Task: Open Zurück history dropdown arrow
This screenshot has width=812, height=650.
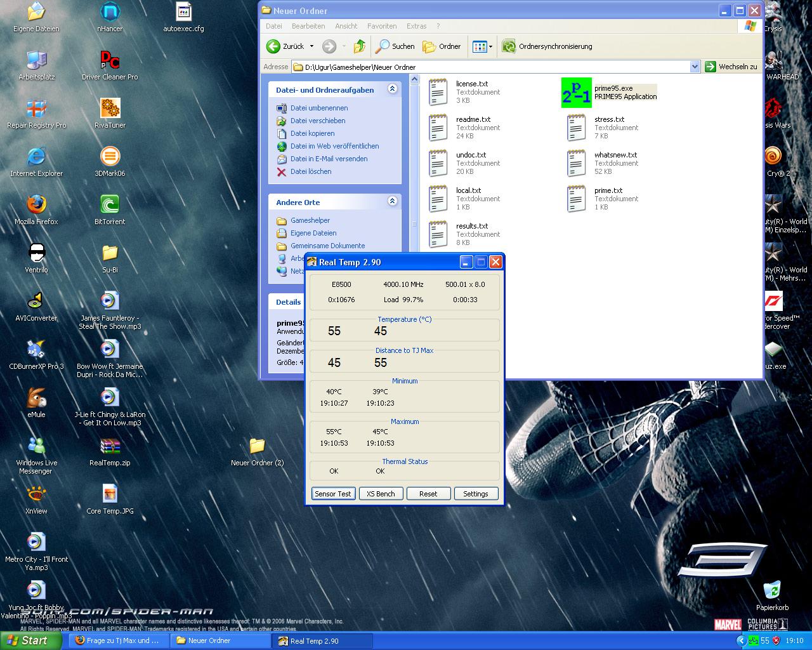Action: 311,46
